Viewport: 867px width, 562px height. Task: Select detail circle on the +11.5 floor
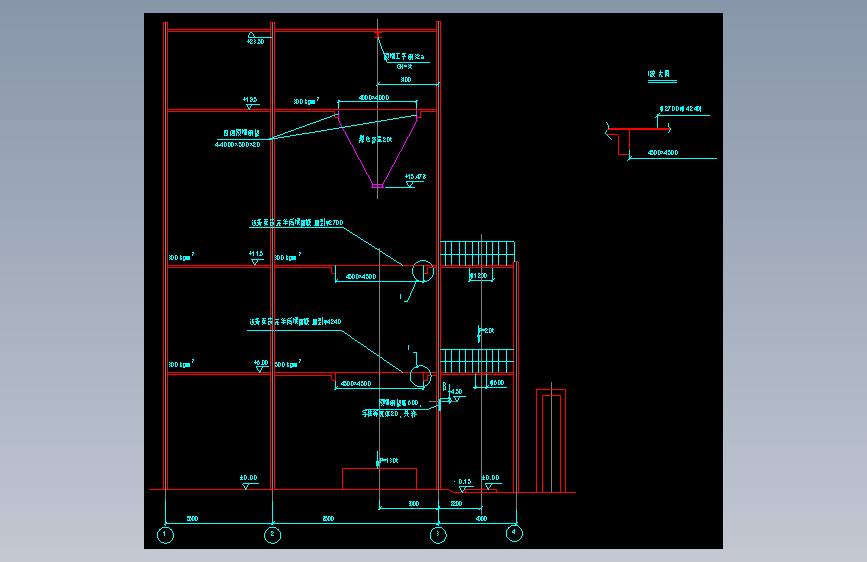[x=423, y=271]
